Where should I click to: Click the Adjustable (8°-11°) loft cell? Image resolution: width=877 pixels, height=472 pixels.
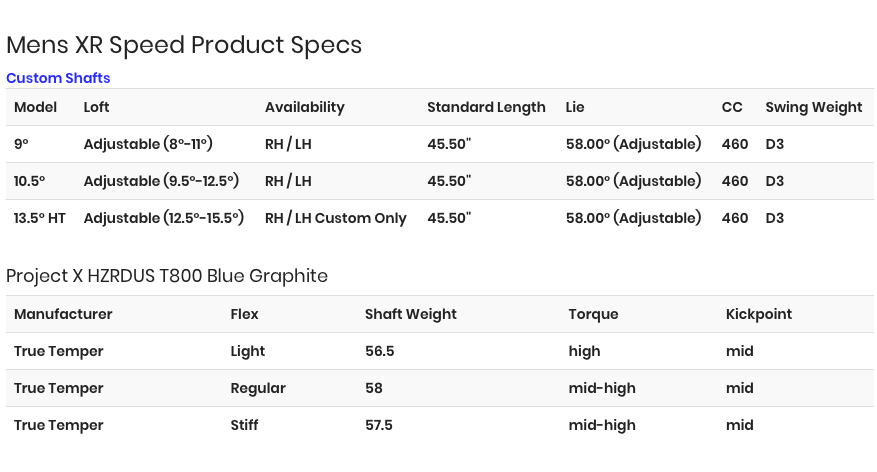click(148, 144)
